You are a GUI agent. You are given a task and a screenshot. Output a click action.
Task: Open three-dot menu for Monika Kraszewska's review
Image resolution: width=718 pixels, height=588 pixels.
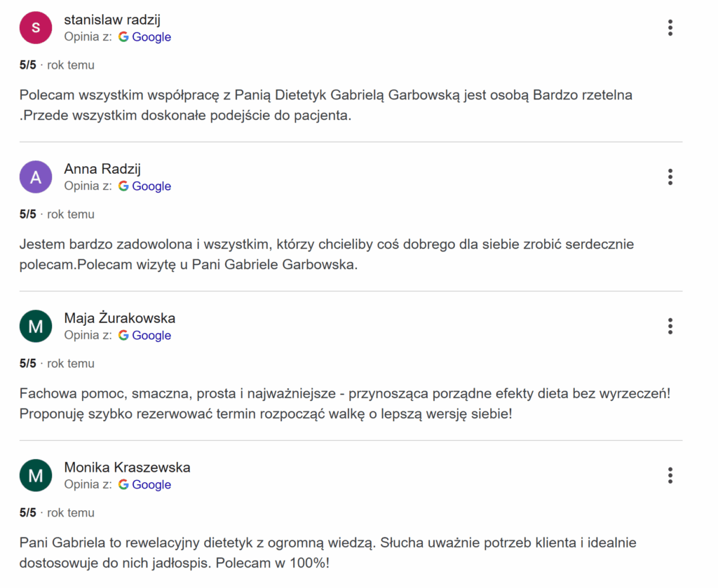coord(670,476)
